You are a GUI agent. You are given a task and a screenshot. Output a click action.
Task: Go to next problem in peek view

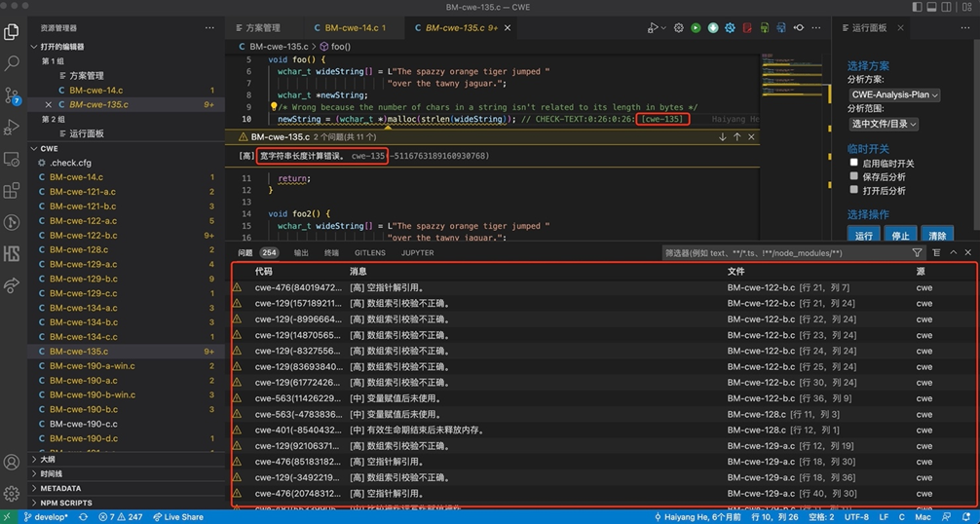[723, 136]
